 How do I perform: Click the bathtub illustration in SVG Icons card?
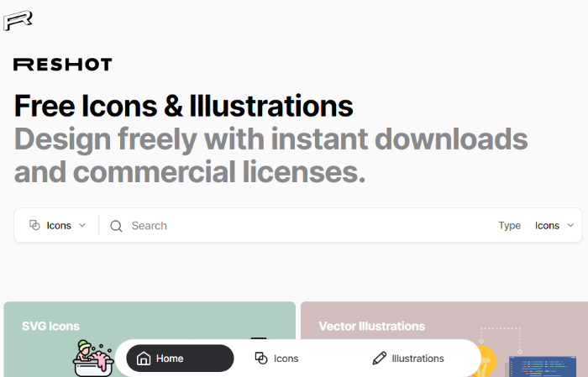[x=92, y=358]
